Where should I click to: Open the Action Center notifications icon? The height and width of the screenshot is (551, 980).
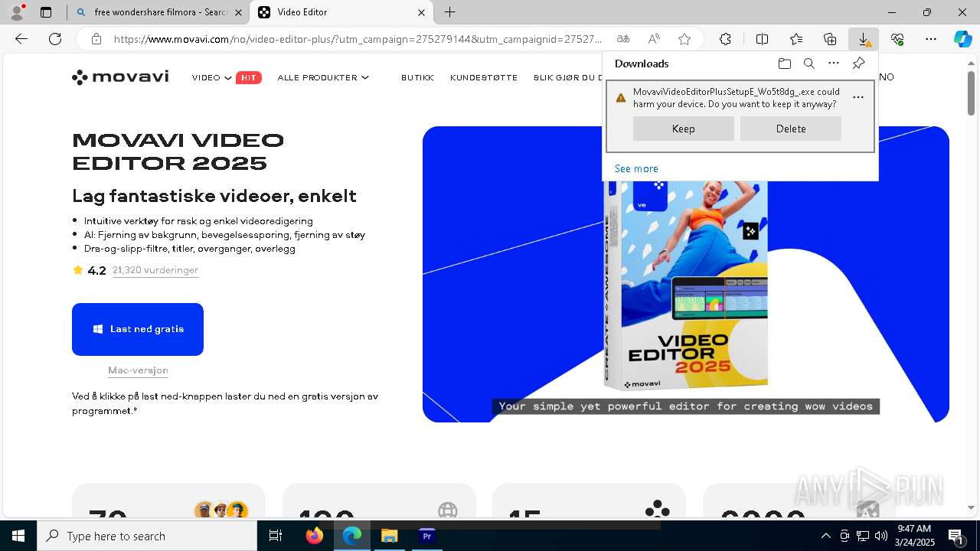point(956,536)
